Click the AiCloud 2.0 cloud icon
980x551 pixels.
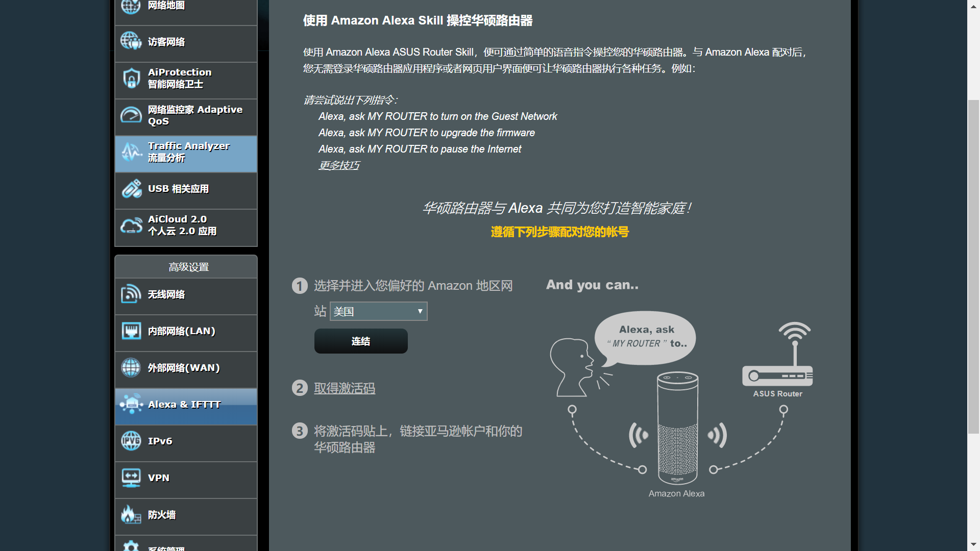(x=131, y=225)
